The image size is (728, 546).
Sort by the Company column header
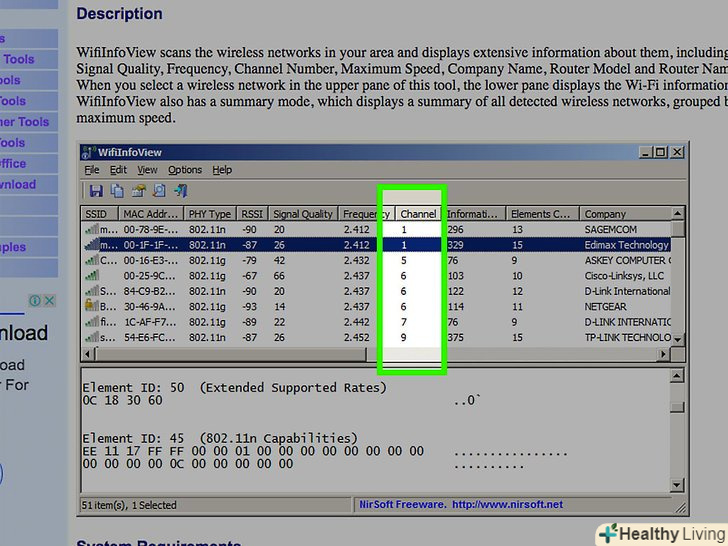[605, 214]
